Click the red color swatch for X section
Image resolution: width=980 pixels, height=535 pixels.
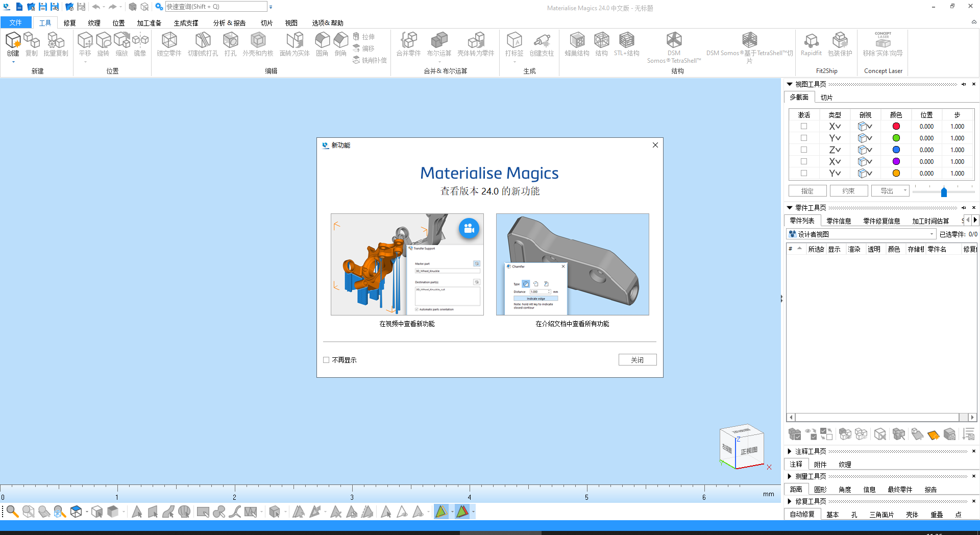point(896,126)
